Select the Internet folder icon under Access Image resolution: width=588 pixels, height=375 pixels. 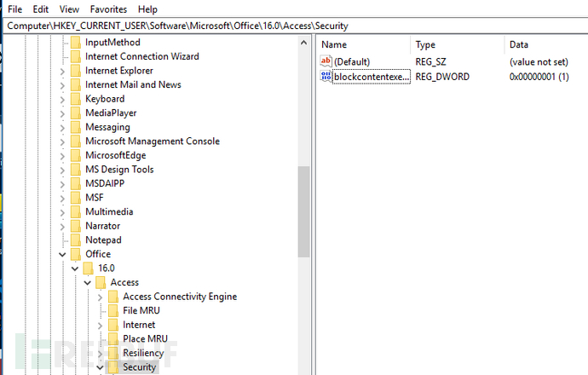coord(112,325)
